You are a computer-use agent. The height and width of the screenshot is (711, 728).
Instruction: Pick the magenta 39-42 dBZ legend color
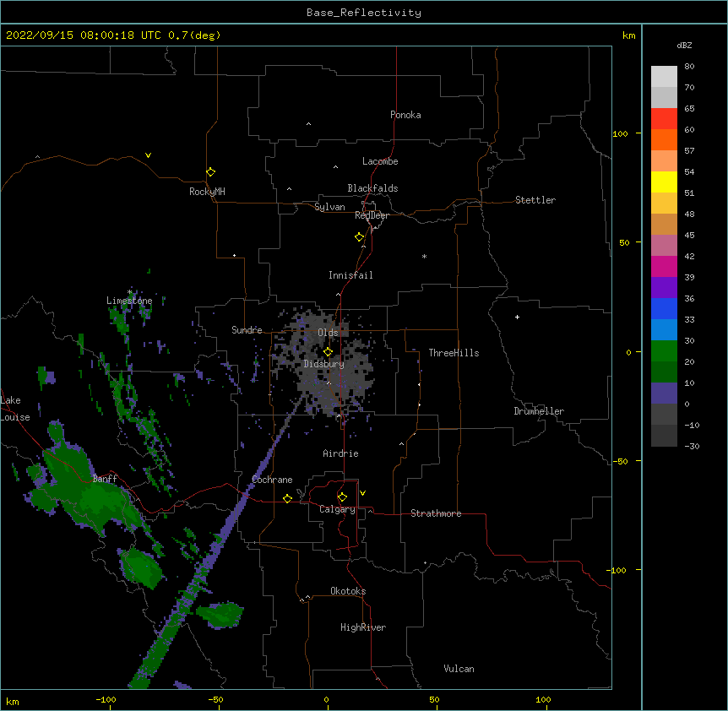tap(664, 266)
